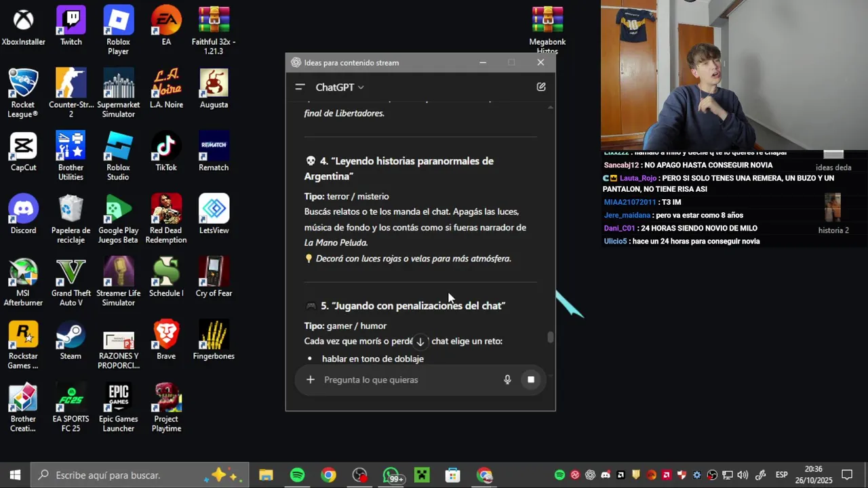Viewport: 868px width, 488px height.
Task: Jump to bottom with down-arrow button
Action: pyautogui.click(x=420, y=342)
